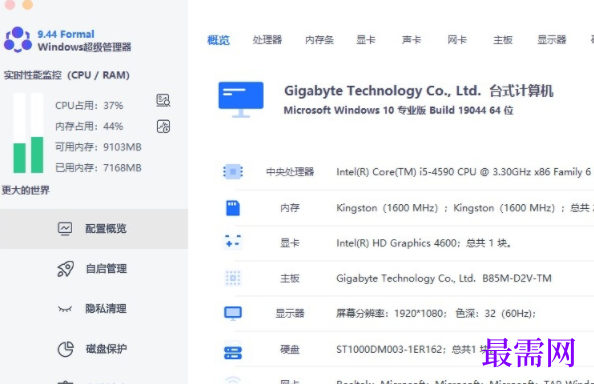Click the CPU占用: 37% text

(89, 106)
